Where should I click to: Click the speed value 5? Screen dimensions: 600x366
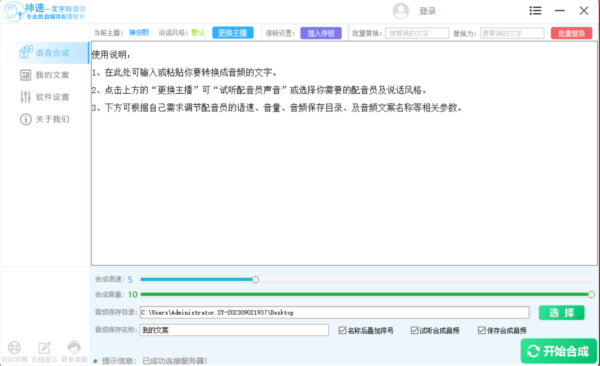pyautogui.click(x=130, y=279)
